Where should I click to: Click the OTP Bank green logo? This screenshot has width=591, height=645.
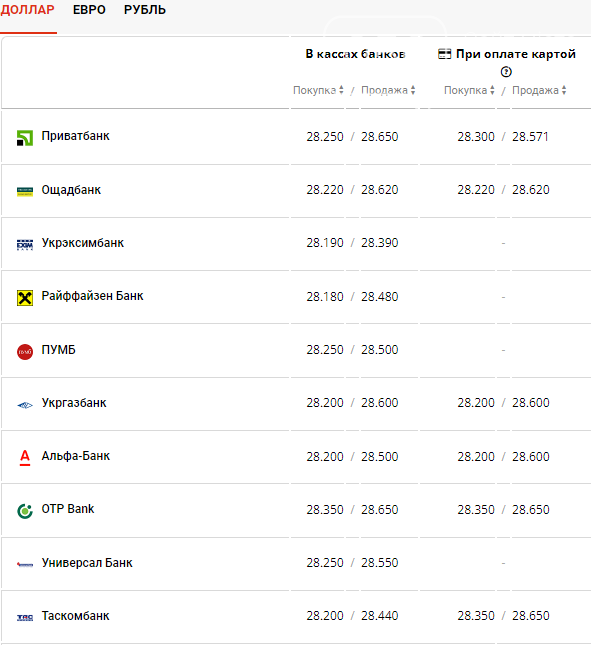click(x=25, y=511)
